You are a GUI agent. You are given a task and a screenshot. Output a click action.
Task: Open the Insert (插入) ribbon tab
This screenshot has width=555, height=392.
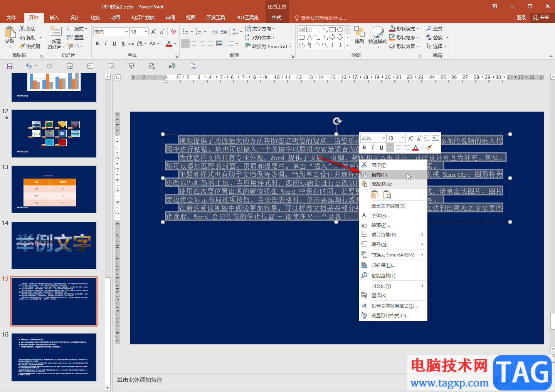click(x=54, y=18)
